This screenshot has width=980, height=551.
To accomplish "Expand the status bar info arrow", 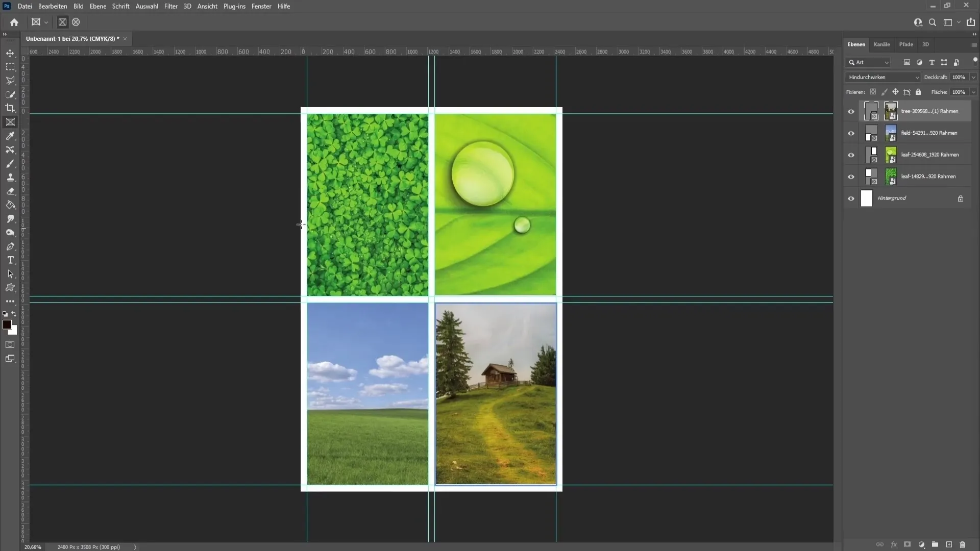I will [x=135, y=547].
